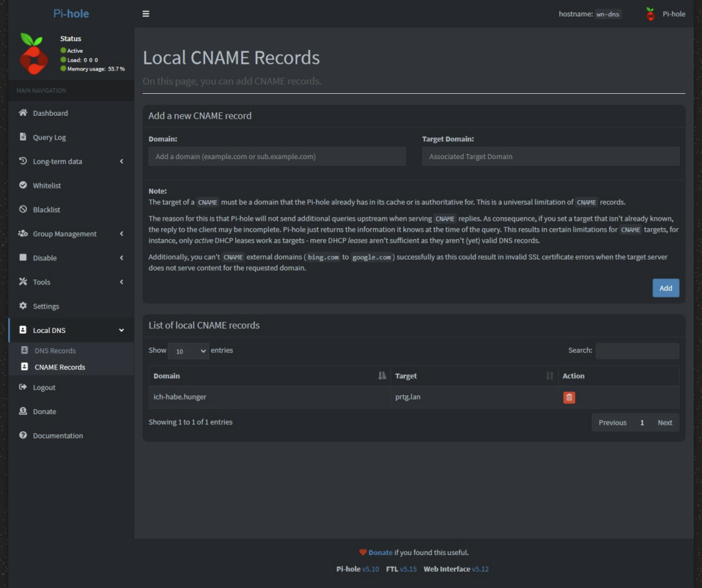The image size is (702, 588).
Task: Click the Pi-hole raspberry logo in sidebar
Action: 33,53
